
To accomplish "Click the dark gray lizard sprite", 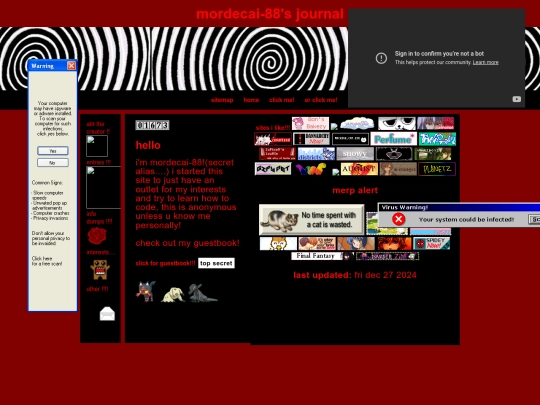I will click(x=202, y=293).
